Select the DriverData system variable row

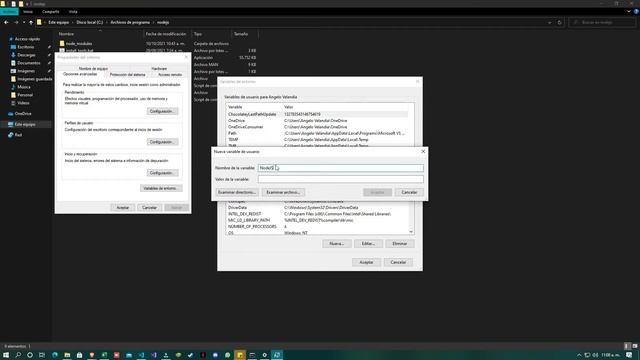pyautogui.click(x=317, y=207)
